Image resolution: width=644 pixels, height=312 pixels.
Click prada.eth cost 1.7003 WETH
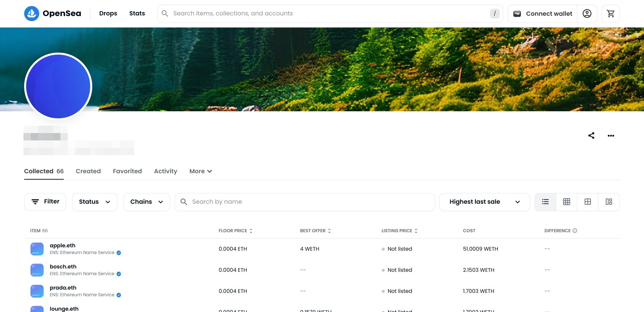tap(479, 291)
